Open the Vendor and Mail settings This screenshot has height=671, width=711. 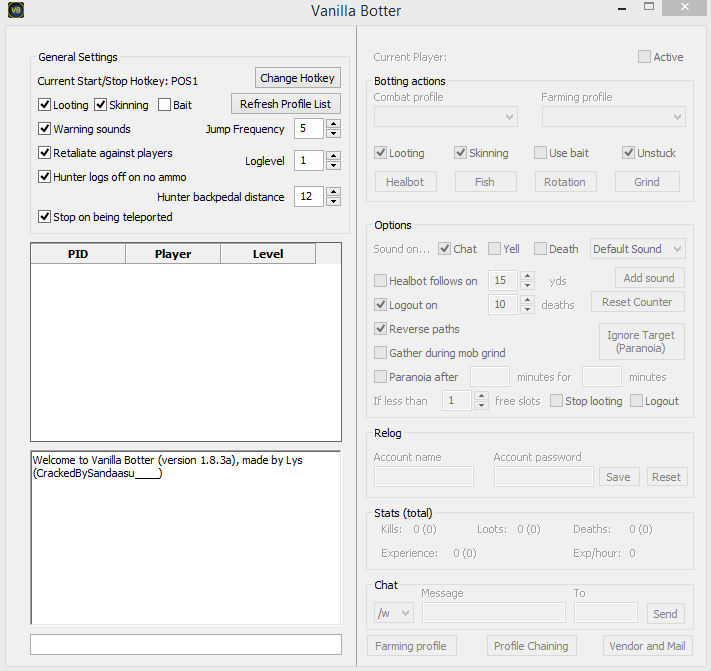(647, 646)
